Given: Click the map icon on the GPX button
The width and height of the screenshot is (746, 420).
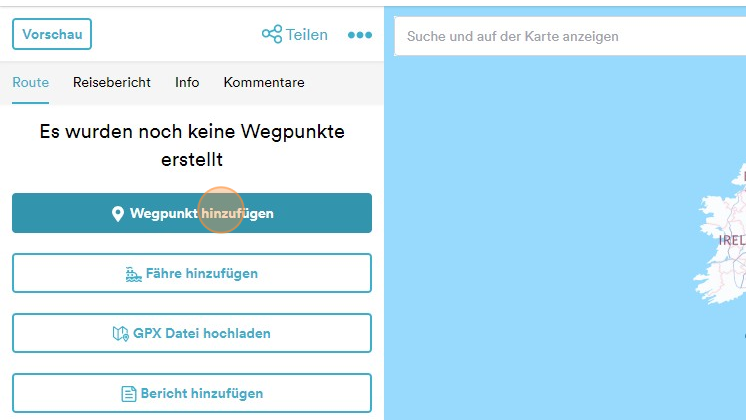Looking at the screenshot, I should tap(121, 334).
